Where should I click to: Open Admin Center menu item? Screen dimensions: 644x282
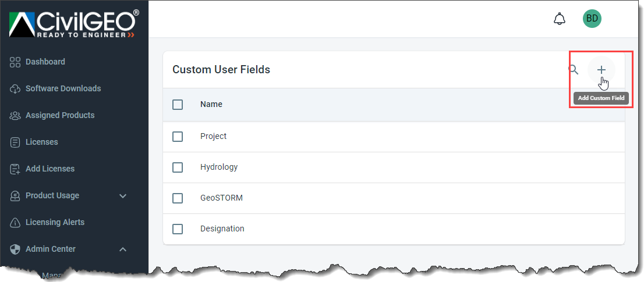(51, 249)
